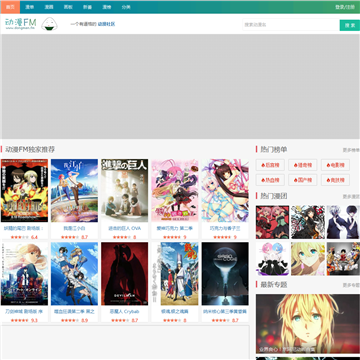Open the Rem and Ram chibi group thumbnail
Image resolution: width=360 pixels, height=360 pixels.
pyautogui.click(x=272, y=259)
